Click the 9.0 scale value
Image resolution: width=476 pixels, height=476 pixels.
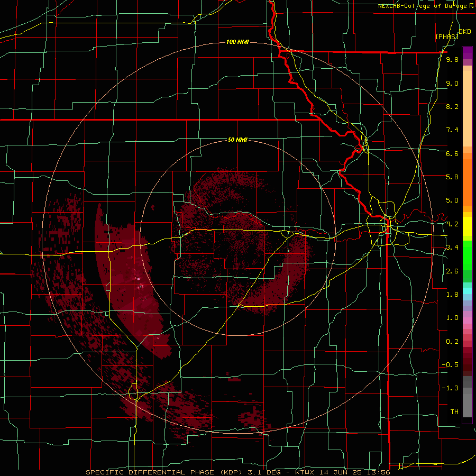point(452,83)
